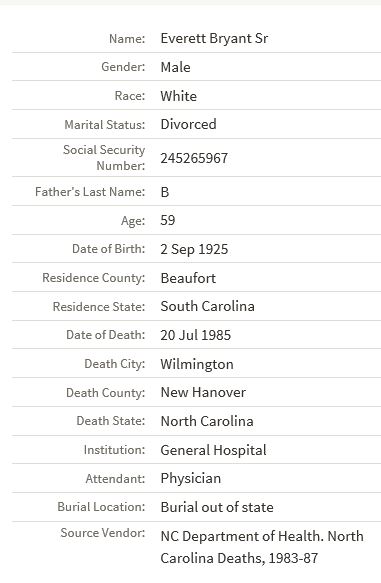Click the Burial Location label
The width and height of the screenshot is (381, 583).
point(101,507)
